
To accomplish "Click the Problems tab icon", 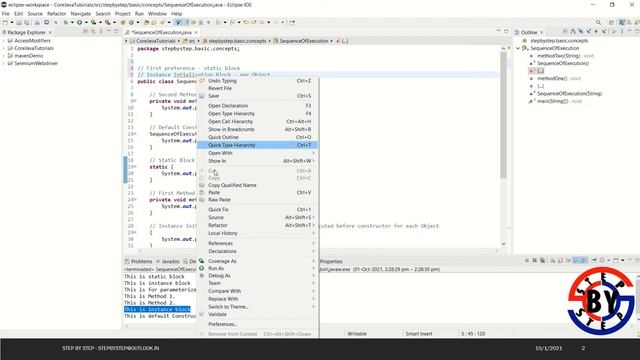I will [127, 261].
